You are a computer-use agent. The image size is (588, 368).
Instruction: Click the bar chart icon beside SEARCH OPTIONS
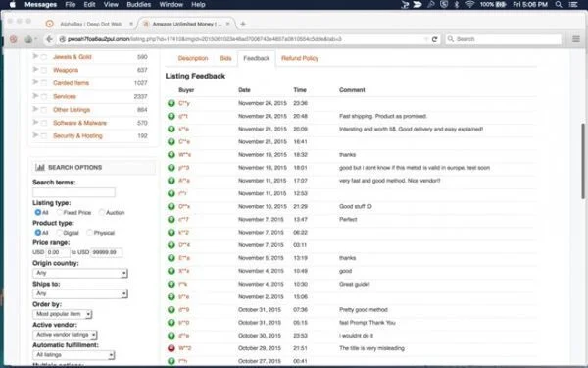[40, 167]
